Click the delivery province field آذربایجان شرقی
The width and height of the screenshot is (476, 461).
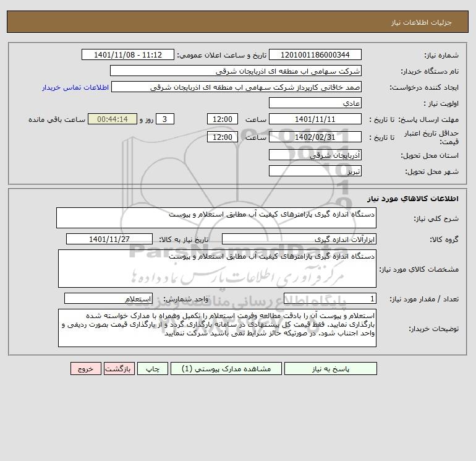click(315, 155)
